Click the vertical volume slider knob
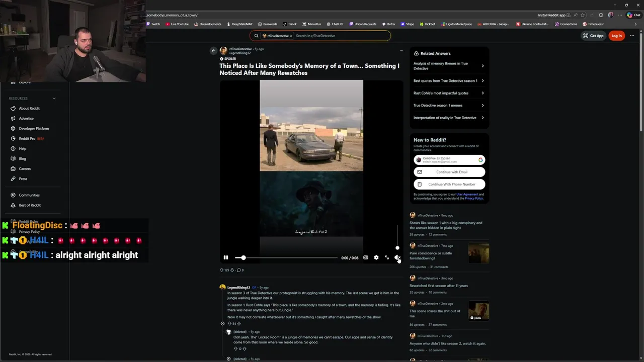Viewport: 644px width, 362px height. (x=397, y=247)
